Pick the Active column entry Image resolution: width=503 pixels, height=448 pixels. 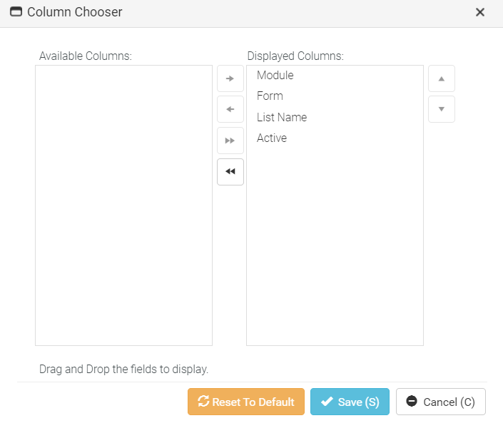271,138
